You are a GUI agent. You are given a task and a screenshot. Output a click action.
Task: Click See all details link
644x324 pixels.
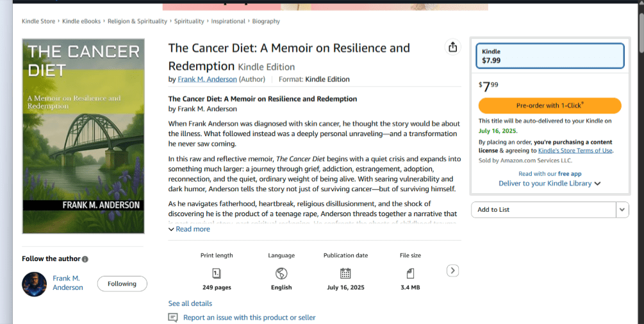pyautogui.click(x=190, y=303)
